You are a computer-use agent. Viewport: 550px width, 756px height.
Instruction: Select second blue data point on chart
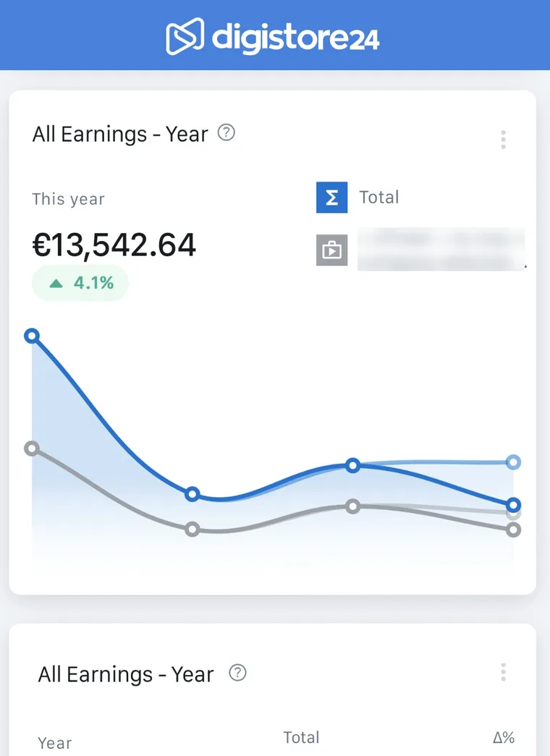pyautogui.click(x=192, y=493)
